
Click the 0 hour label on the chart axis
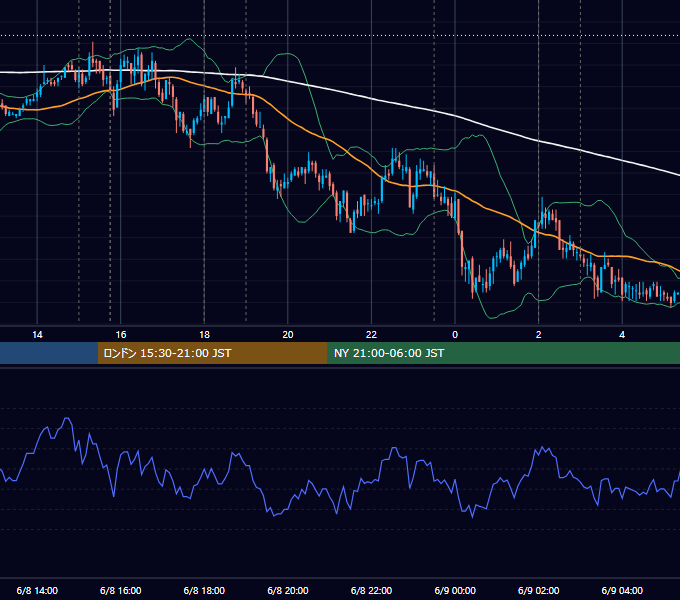point(455,335)
